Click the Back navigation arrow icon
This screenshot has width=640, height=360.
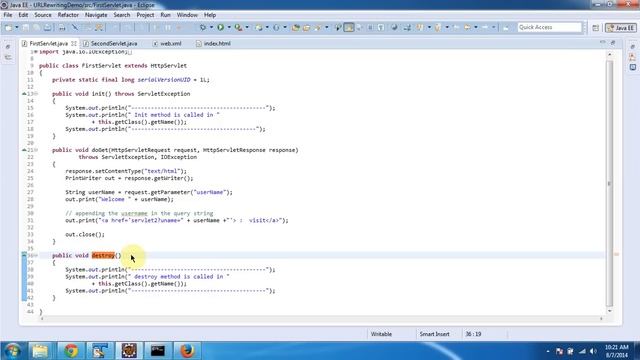467,27
